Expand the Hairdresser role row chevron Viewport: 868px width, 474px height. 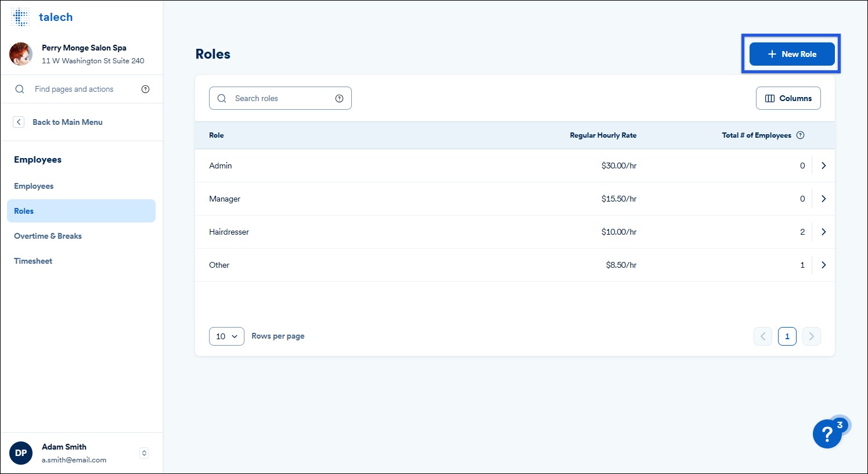[x=823, y=231]
